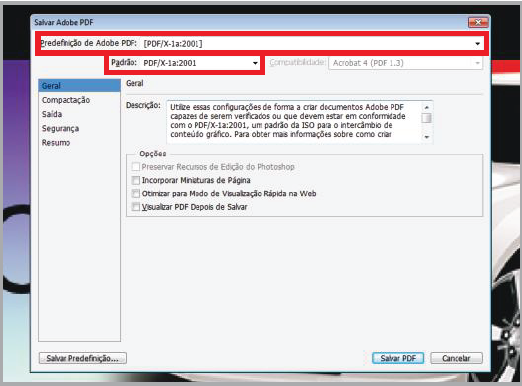Click the Salvar Predefinição button
522x386 pixels.
coord(83,358)
